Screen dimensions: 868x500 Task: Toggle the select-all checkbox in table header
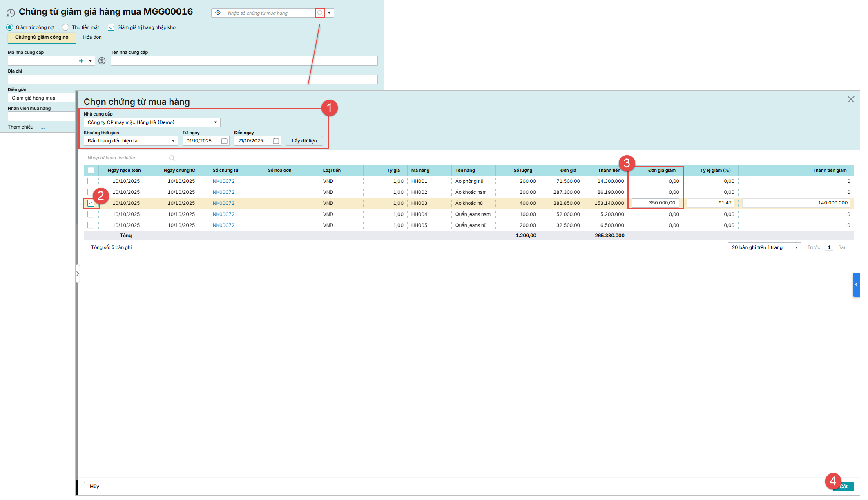pos(91,170)
